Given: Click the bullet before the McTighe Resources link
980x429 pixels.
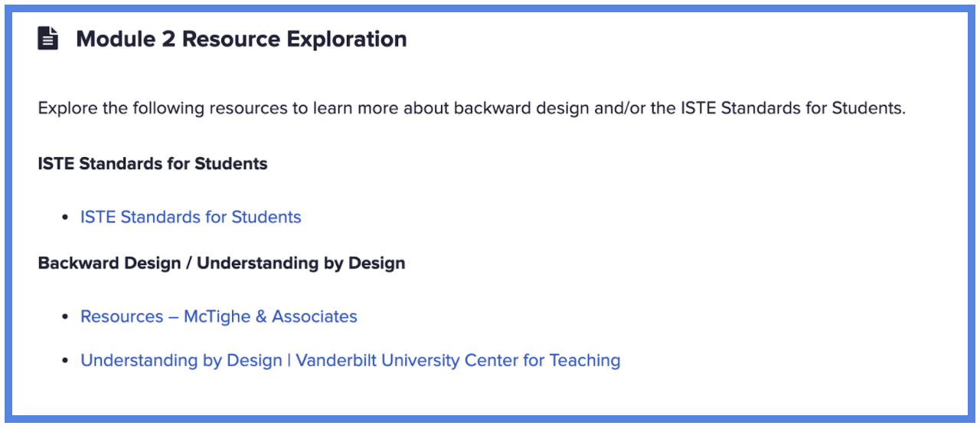Looking at the screenshot, I should coord(66,317).
